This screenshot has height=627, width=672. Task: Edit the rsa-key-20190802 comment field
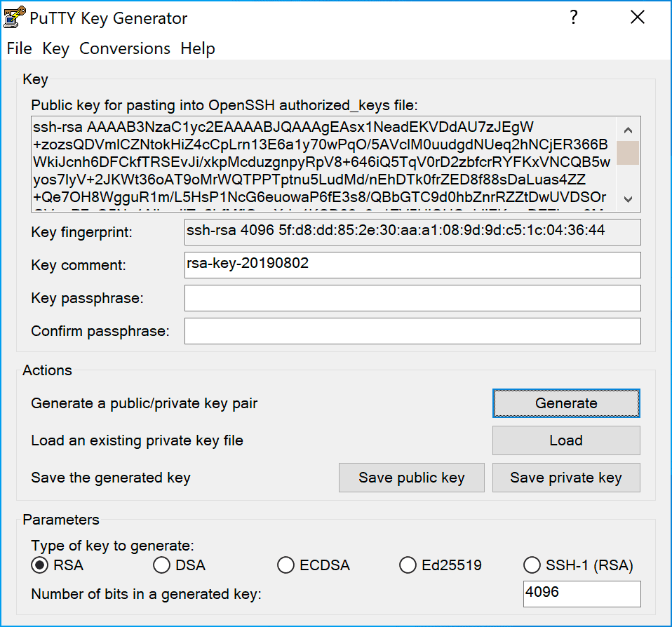tap(412, 264)
